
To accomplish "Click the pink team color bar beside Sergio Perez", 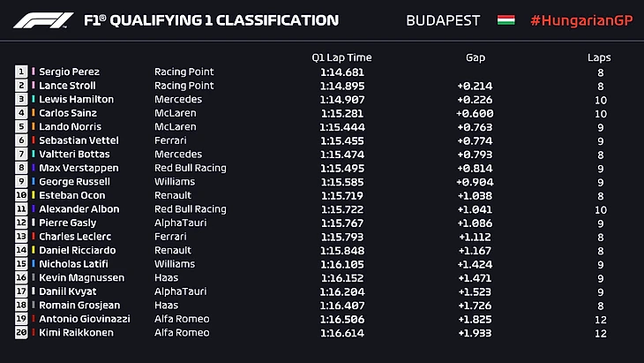I will coord(33,72).
